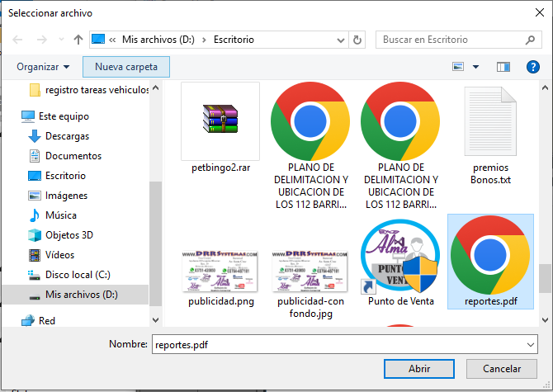Open Descargas in the navigation pane
Viewport: 553px width, 392px height.
[67, 136]
